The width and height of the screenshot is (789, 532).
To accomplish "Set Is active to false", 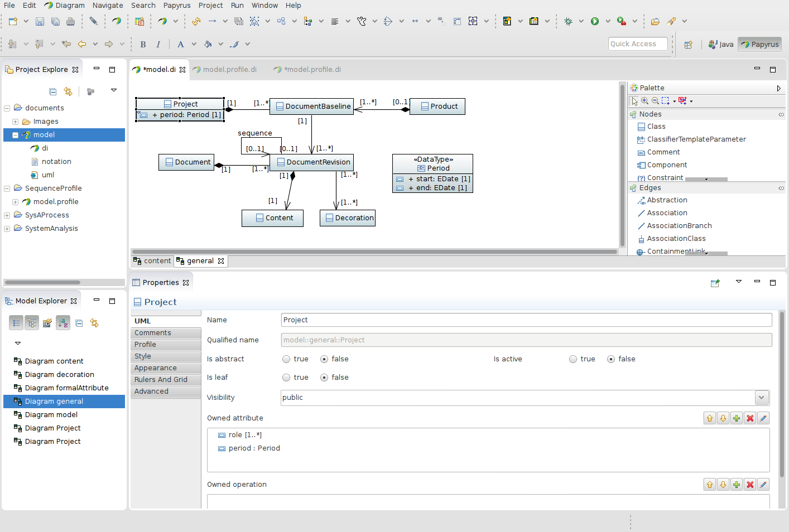I will click(x=611, y=359).
